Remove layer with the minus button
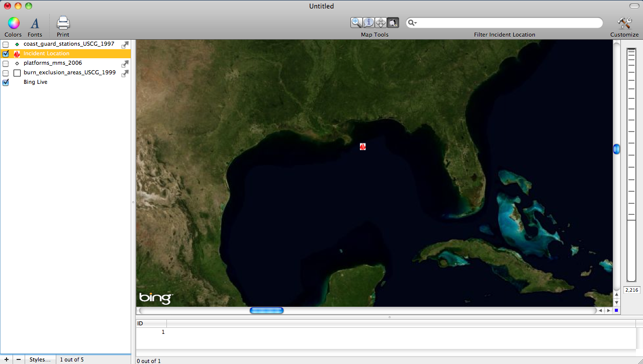 pyautogui.click(x=19, y=359)
